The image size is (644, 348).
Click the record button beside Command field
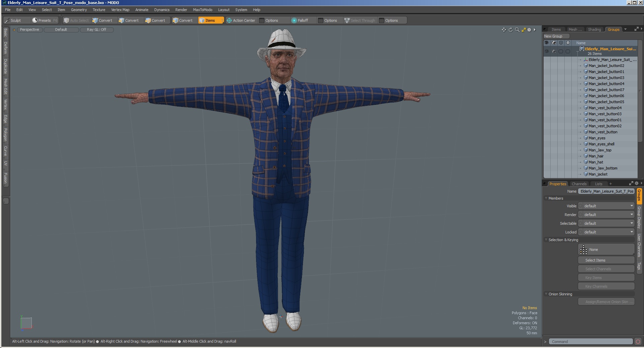(x=638, y=342)
